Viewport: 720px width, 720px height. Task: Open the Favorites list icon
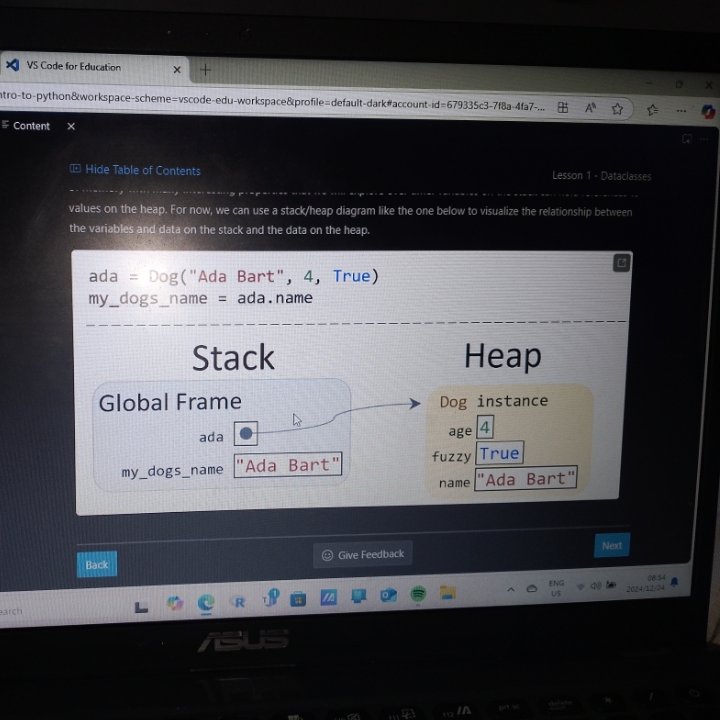click(652, 110)
